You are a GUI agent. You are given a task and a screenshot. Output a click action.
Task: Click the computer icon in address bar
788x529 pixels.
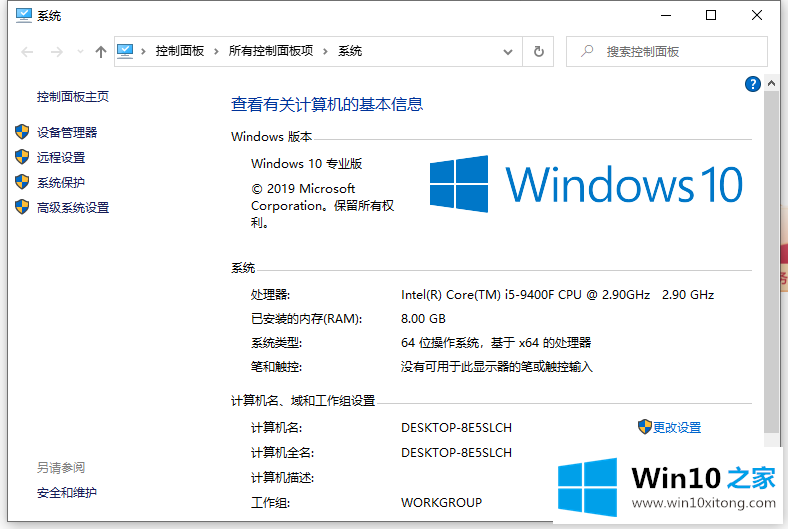[x=126, y=51]
